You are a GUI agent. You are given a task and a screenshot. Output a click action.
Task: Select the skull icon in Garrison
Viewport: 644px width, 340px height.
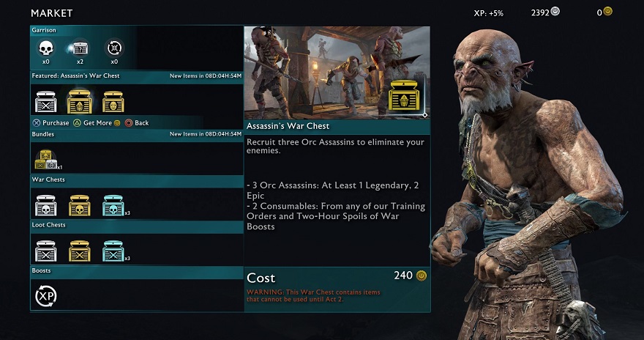[45, 48]
